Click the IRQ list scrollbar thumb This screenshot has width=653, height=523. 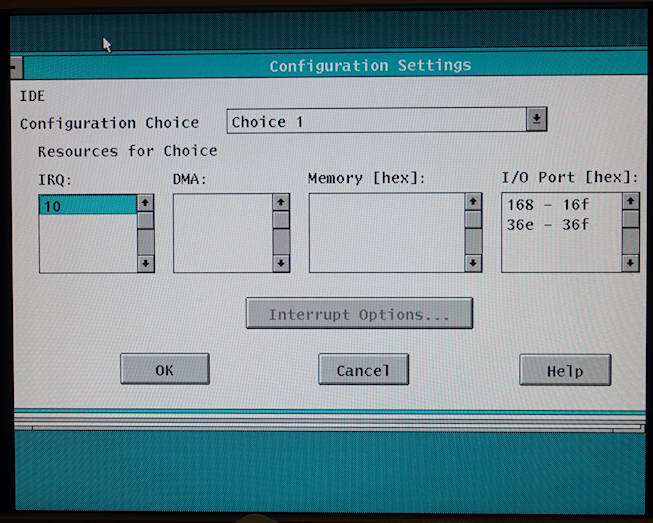coord(146,221)
